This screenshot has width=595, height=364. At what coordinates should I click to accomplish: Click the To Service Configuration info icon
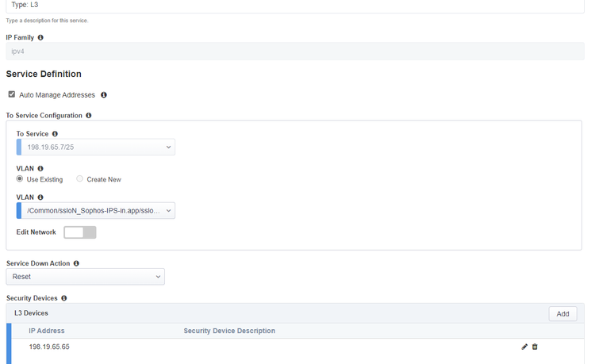(89, 116)
